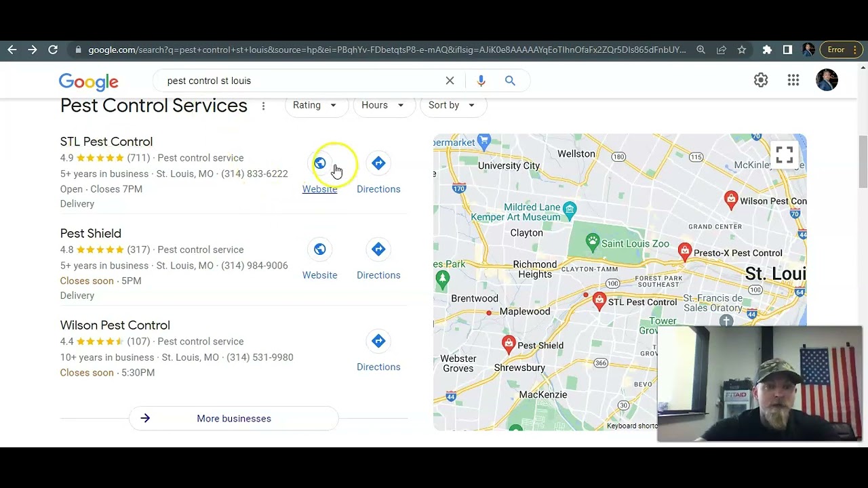The image size is (868, 488).
Task: Click the Saint Louis Zoo map icon
Action: tap(593, 241)
